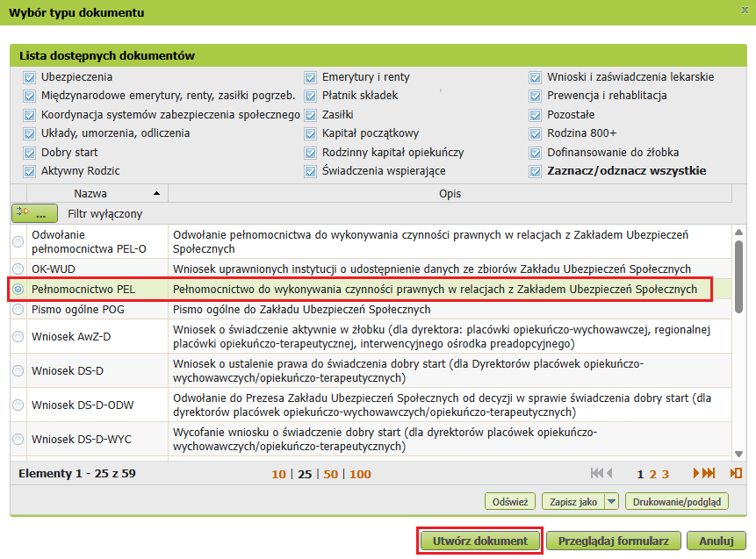This screenshot has height=559, width=756.
Task: Close the Wybór typu dokumentu dialog
Action: [x=745, y=12]
